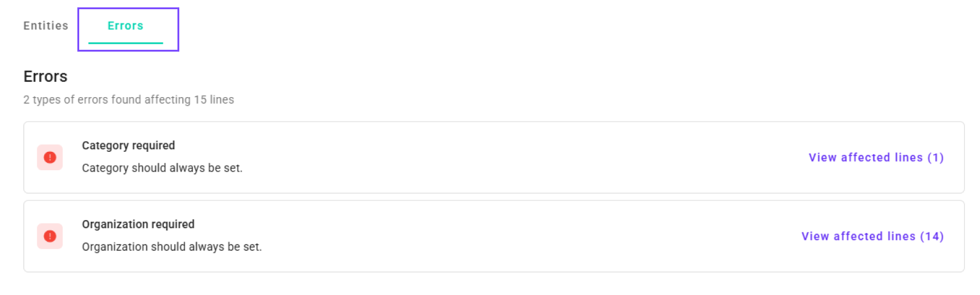Click the '(14)' count in Organization row link
980x295 pixels.
[x=931, y=236]
